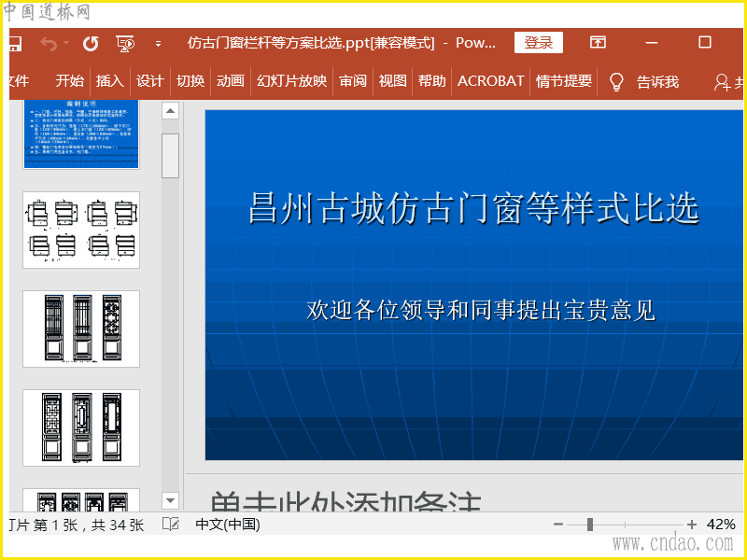
Task: Click thumbnail pane scroll up arrow
Action: [170, 111]
